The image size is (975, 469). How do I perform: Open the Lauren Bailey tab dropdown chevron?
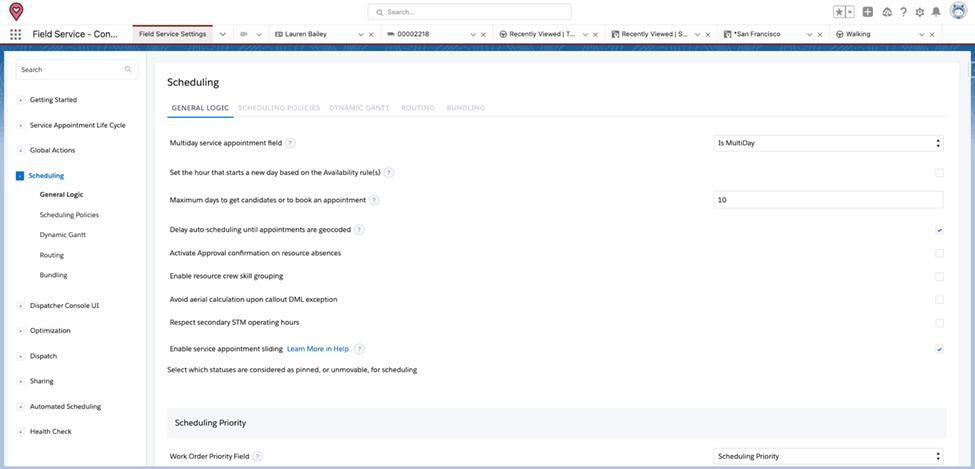coord(361,35)
